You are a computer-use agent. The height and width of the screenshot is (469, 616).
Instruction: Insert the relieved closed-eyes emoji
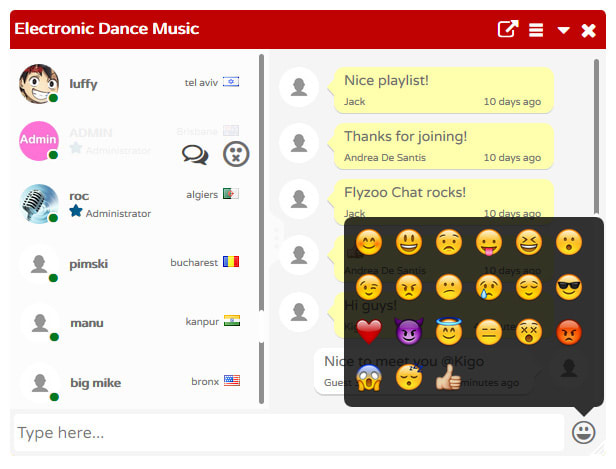pyautogui.click(x=529, y=287)
